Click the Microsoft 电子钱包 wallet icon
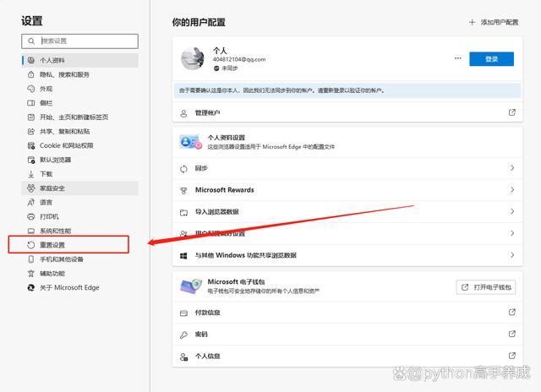Viewport: 541px width, 392px height. click(189, 287)
